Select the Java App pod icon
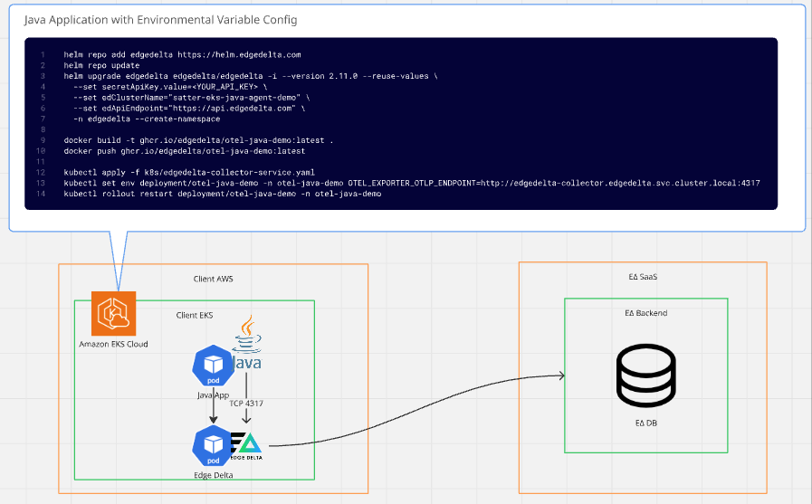This screenshot has width=812, height=504. (214, 364)
